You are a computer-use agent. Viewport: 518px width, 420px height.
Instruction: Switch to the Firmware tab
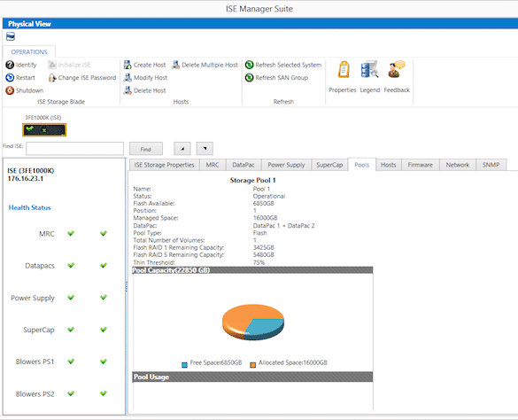click(x=421, y=165)
